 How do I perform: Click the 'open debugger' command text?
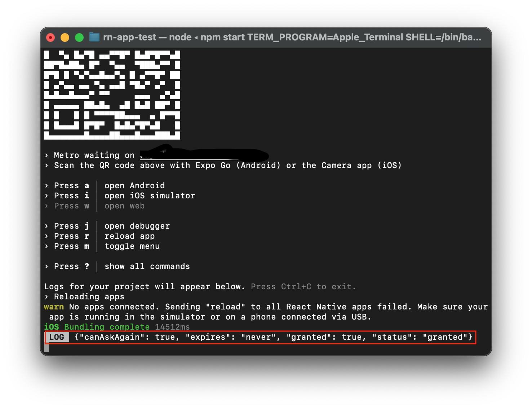pyautogui.click(x=137, y=226)
